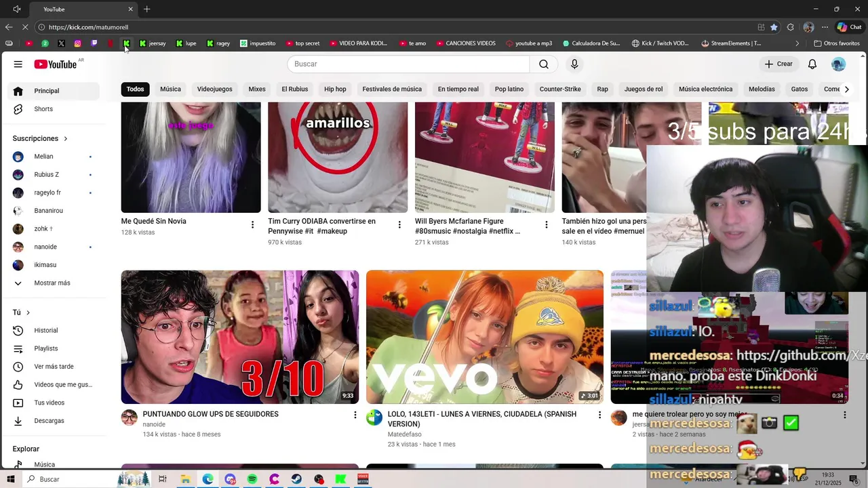Open the youtube a mp3 bookmark
Image resolution: width=868 pixels, height=488 pixels.
click(x=529, y=43)
